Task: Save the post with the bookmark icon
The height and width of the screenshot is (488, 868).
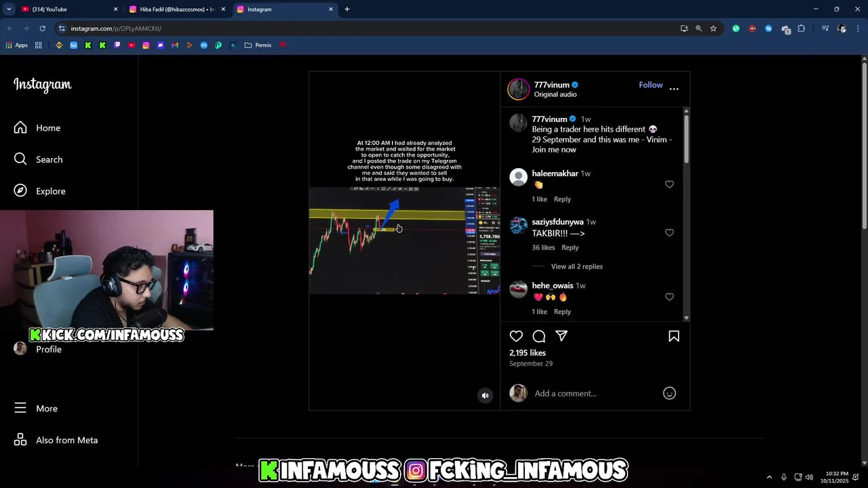Action: [674, 336]
